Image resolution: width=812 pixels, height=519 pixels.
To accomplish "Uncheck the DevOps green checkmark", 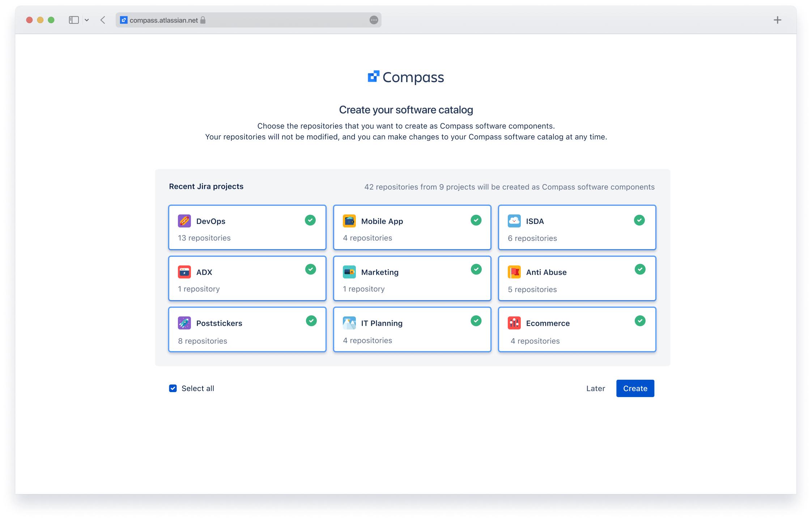I will 310,220.
